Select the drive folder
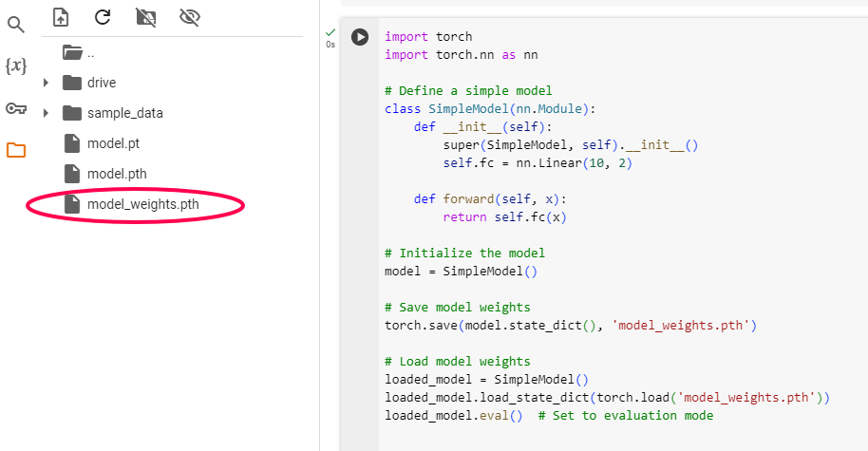 [101, 83]
